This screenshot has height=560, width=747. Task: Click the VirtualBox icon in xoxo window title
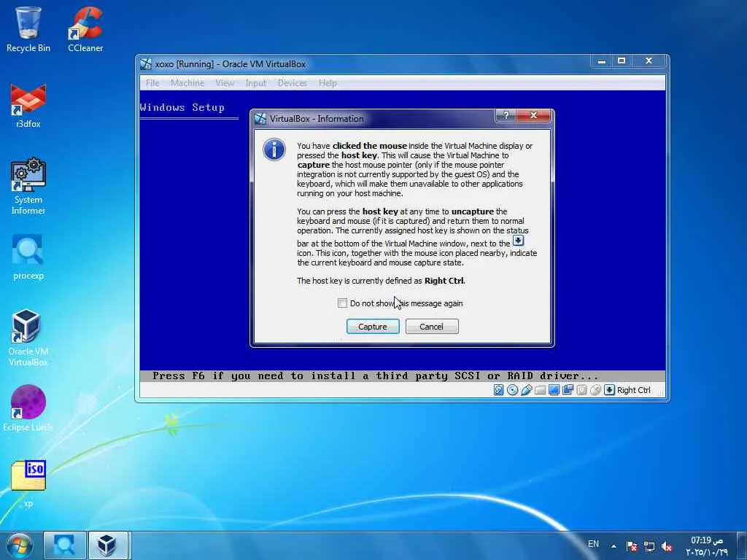point(146,64)
